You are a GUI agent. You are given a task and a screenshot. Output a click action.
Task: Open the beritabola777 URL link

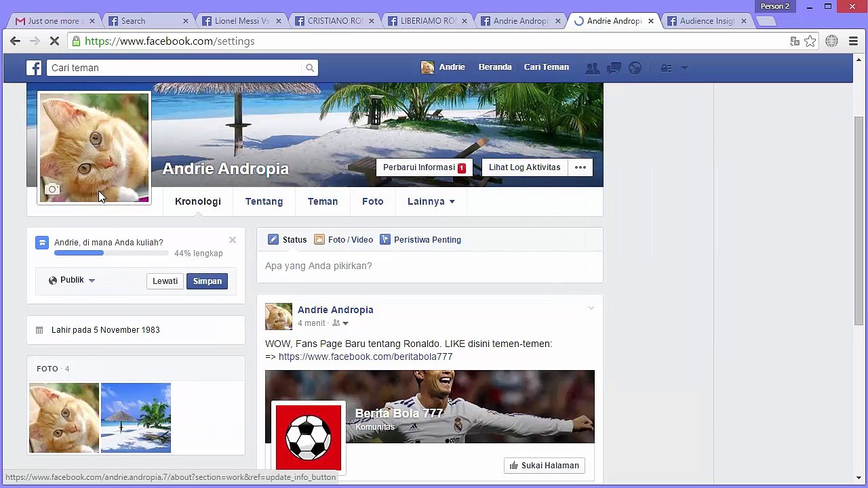tap(366, 357)
